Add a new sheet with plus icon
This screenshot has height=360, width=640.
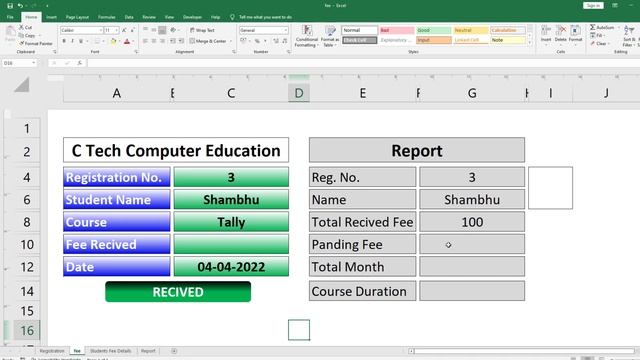pyautogui.click(x=174, y=351)
